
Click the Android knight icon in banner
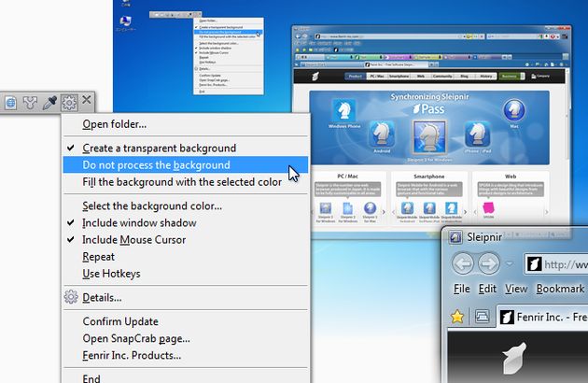point(382,134)
